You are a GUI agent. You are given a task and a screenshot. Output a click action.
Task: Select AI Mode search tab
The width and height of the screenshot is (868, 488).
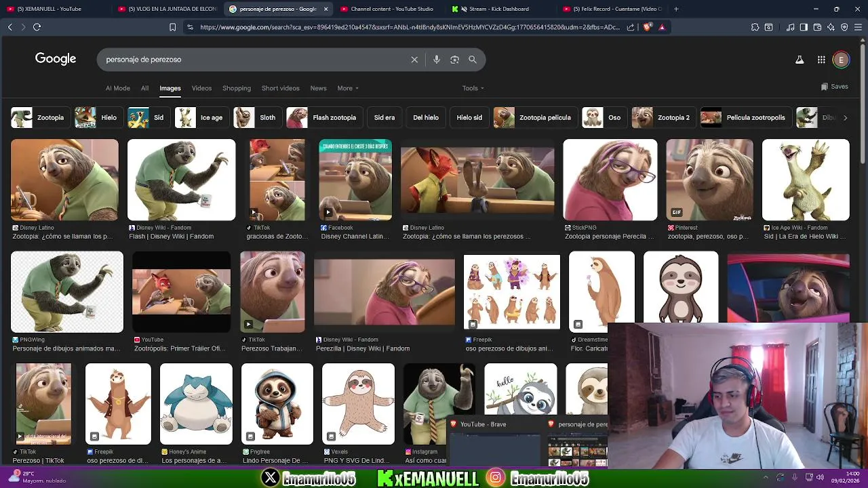pyautogui.click(x=117, y=88)
